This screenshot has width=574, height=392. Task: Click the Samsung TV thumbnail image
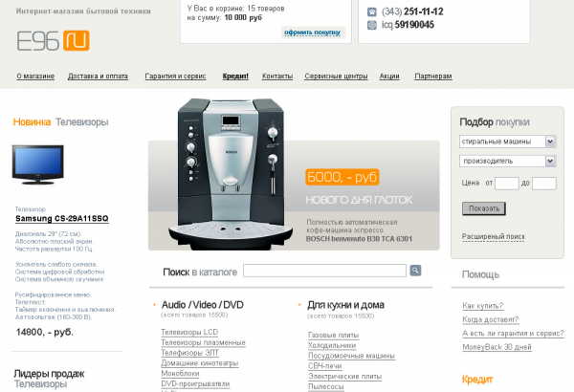coord(38,164)
